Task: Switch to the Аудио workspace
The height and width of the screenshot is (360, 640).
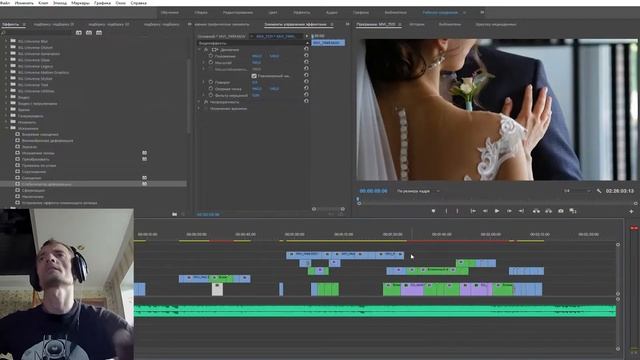Action: coord(331,13)
